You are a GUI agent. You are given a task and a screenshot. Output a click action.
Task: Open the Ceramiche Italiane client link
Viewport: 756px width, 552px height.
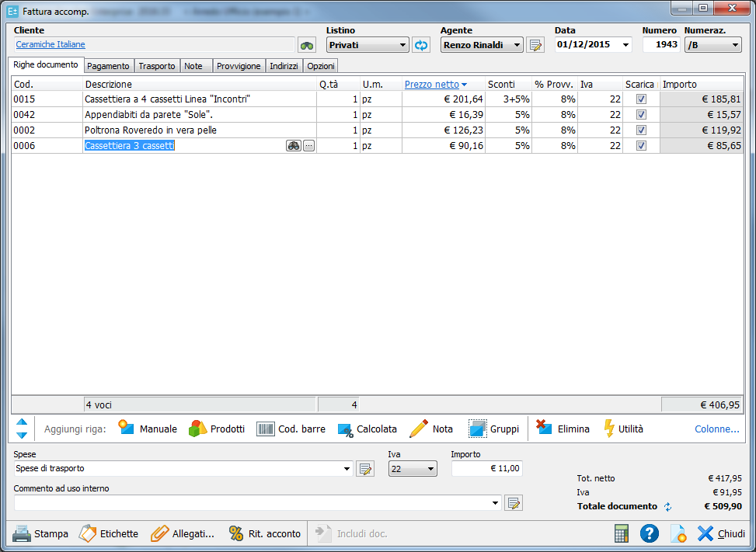pos(51,45)
